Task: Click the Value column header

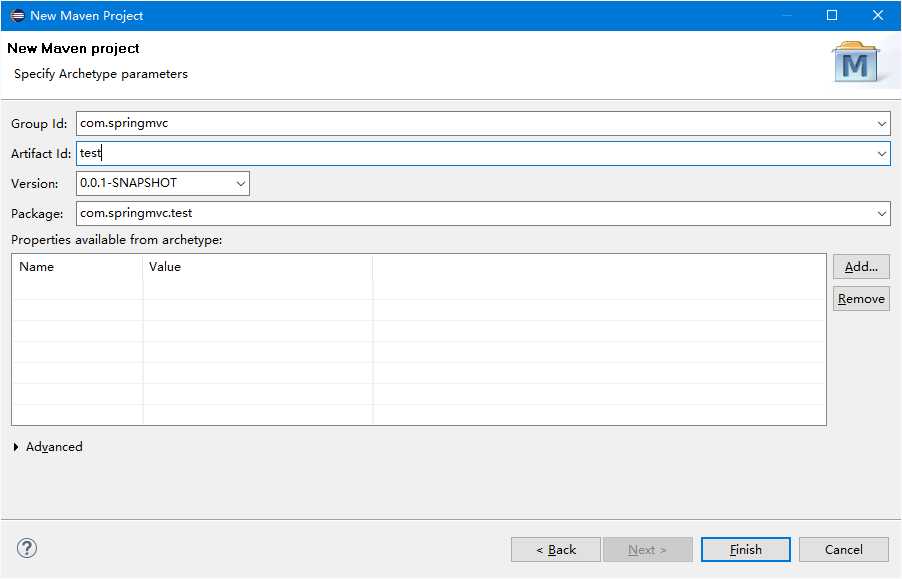Action: point(258,267)
